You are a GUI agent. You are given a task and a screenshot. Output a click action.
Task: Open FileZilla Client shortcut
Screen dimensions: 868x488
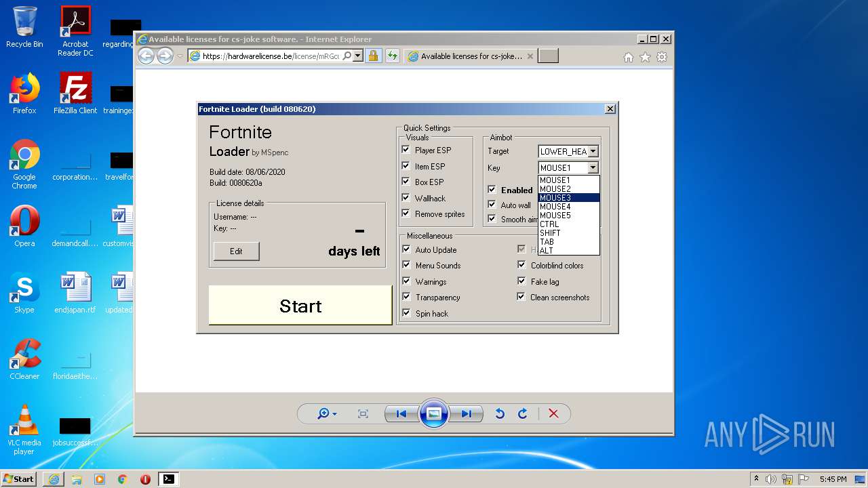(x=75, y=94)
